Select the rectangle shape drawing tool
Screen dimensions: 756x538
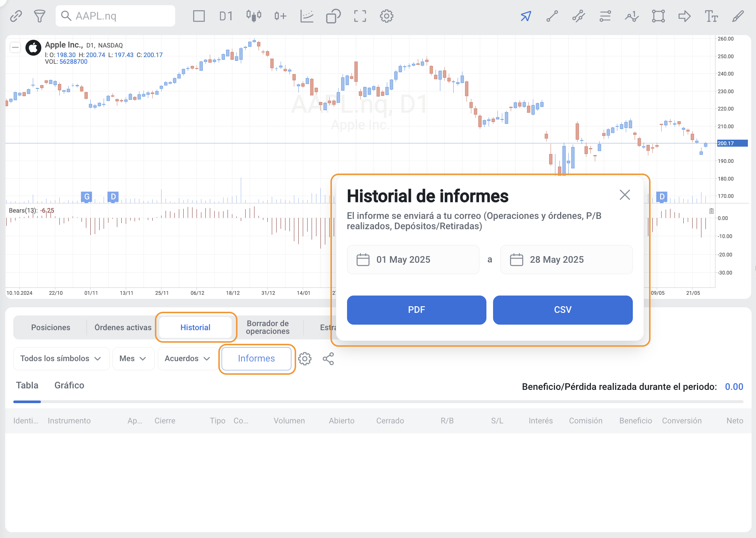(658, 16)
